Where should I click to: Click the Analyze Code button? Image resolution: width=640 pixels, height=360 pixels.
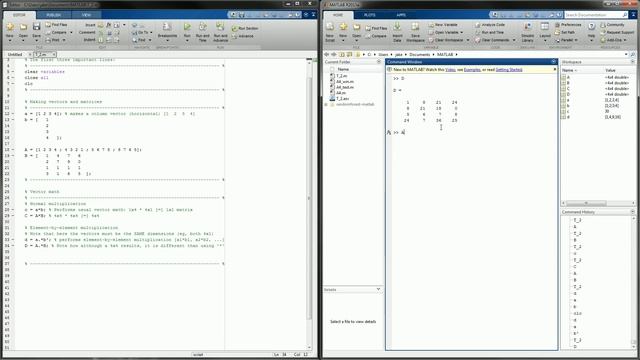pyautogui.click(x=490, y=25)
